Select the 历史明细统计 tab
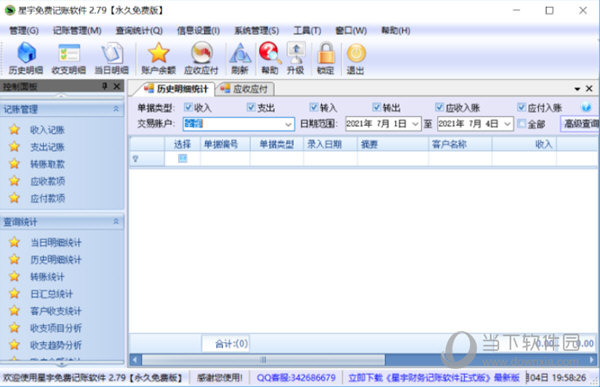600x387 pixels. 175,89
